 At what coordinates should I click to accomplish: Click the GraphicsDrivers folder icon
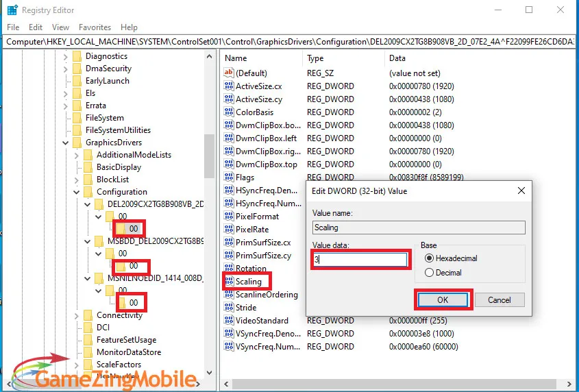click(x=77, y=143)
